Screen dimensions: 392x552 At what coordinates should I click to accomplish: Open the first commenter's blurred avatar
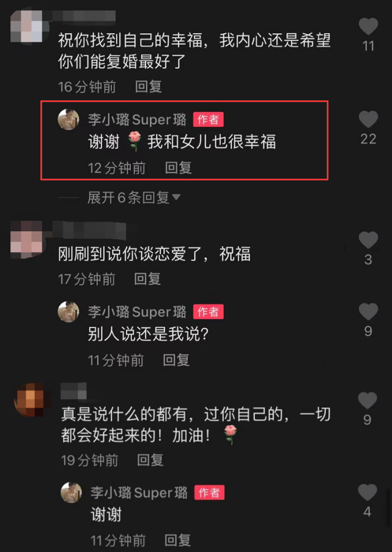pyautogui.click(x=27, y=26)
